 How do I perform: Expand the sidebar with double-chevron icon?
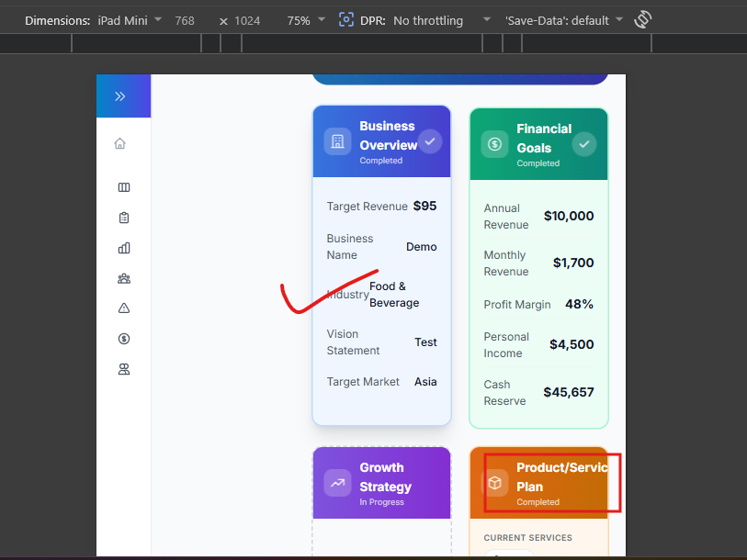120,96
